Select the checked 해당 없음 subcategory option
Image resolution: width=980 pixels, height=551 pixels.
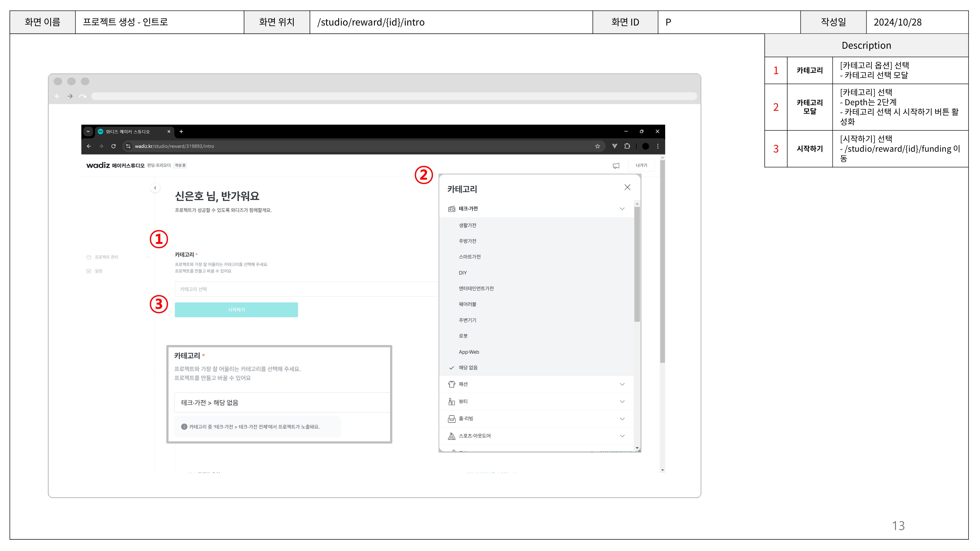coord(468,368)
